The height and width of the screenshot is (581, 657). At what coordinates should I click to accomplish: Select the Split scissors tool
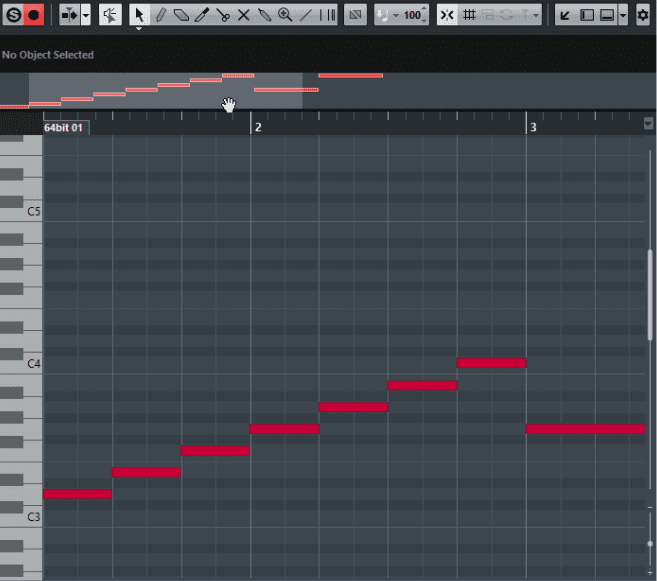coord(223,15)
